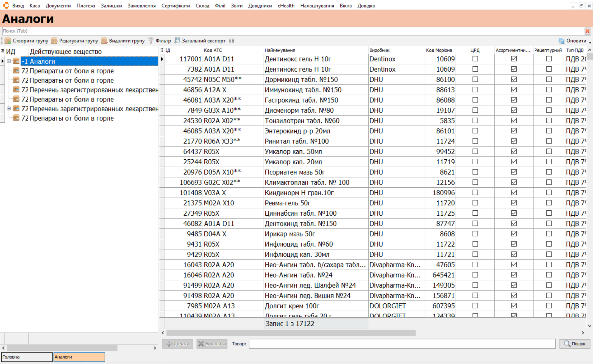
Task: Open the Довідники menu
Action: (x=260, y=6)
